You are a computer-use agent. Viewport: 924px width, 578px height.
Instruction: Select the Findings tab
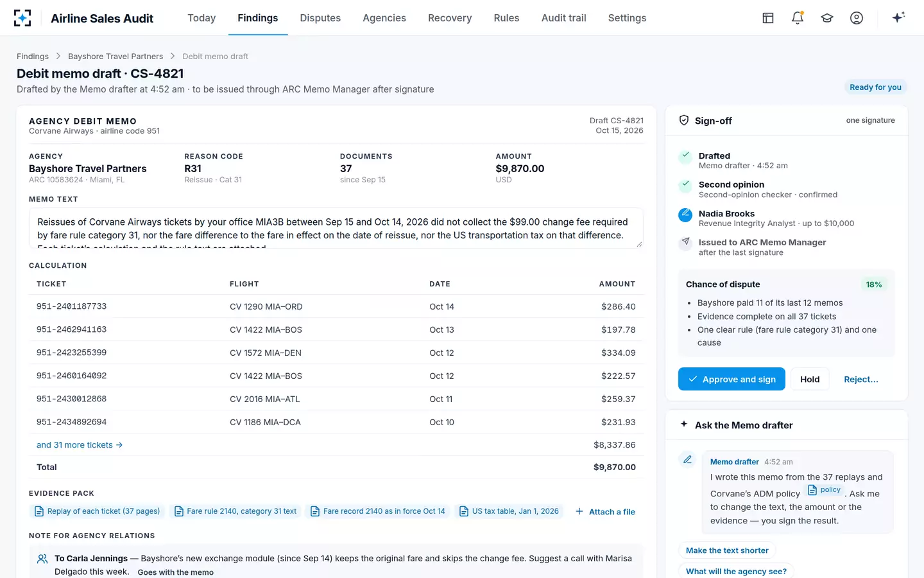pos(258,18)
